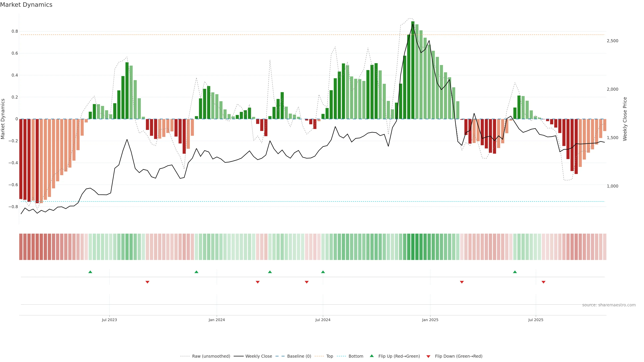This screenshot has width=644, height=362.
Task: Hide the Top threshold legend item
Action: click(x=330, y=356)
